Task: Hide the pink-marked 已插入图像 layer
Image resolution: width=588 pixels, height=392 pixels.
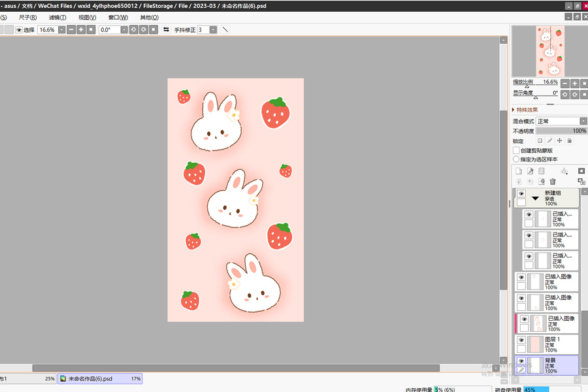Action: (x=524, y=319)
